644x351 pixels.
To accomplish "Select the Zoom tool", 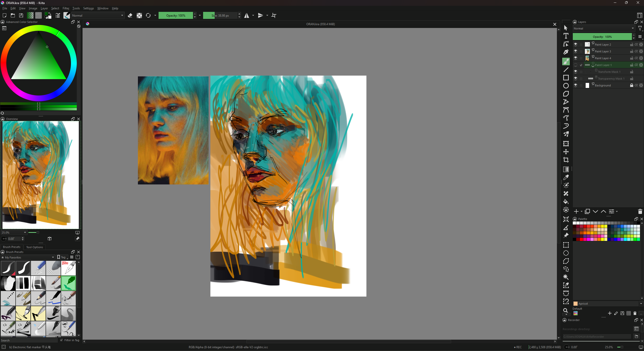I will [x=566, y=310].
